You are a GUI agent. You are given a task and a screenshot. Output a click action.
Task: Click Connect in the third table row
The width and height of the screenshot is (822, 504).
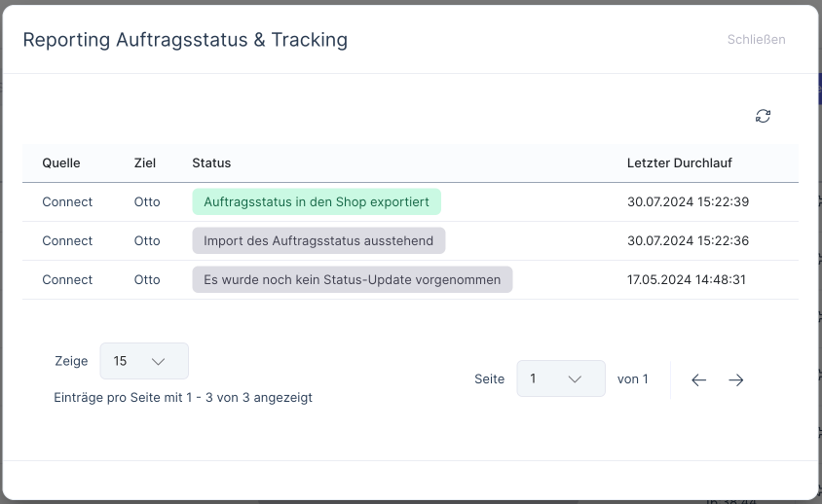[x=67, y=279]
